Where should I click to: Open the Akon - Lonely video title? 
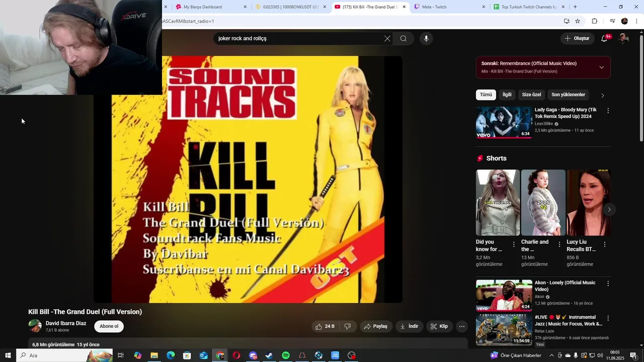565,286
